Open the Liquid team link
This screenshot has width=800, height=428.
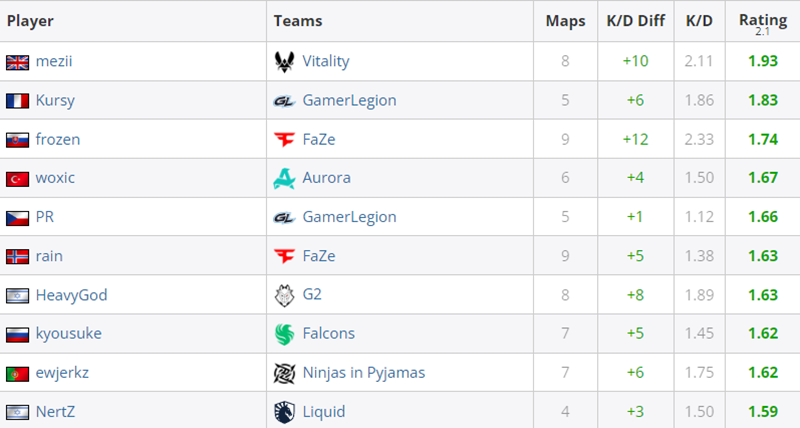(x=324, y=412)
